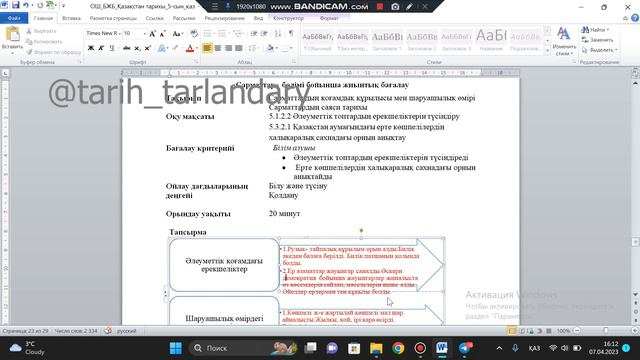Paste clipboard contents with Вставить

(x=12, y=39)
